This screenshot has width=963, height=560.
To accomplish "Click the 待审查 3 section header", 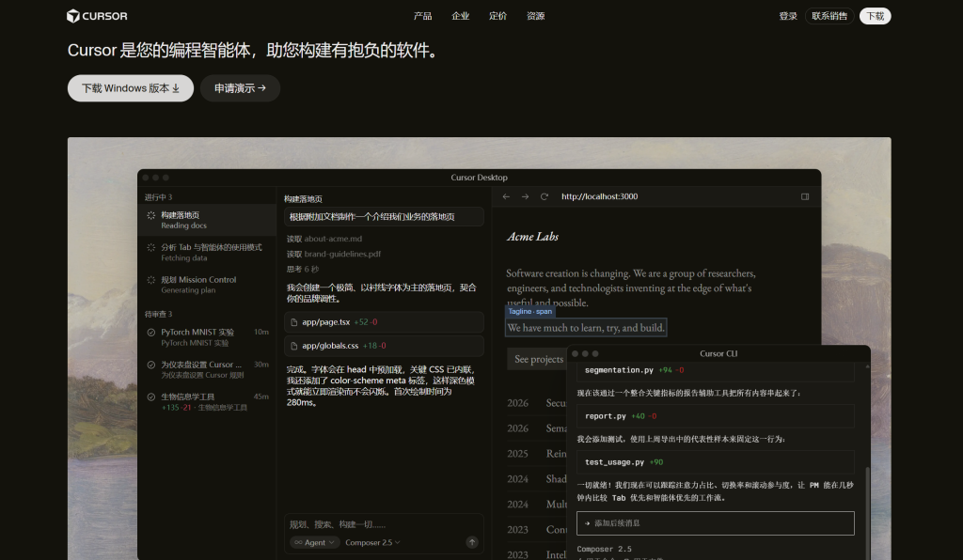I will point(158,314).
